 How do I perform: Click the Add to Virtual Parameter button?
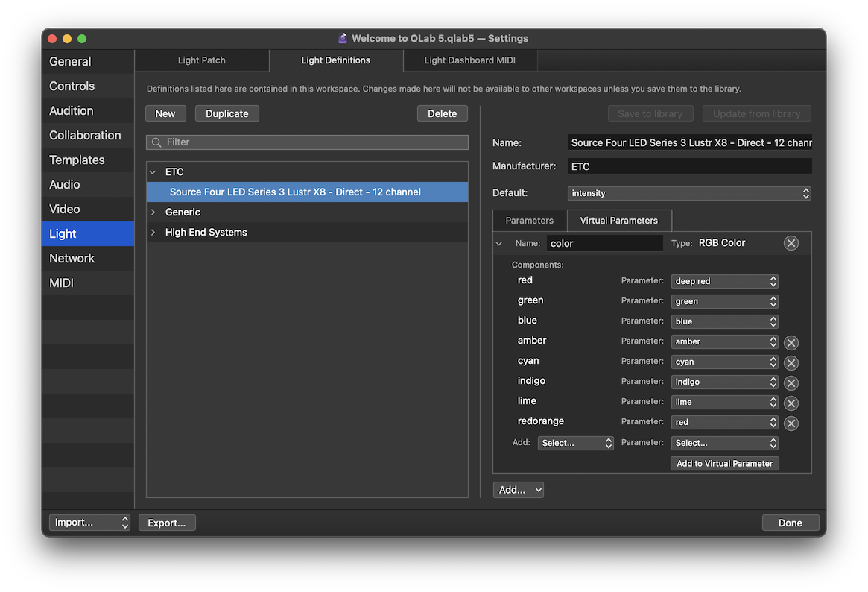723,463
